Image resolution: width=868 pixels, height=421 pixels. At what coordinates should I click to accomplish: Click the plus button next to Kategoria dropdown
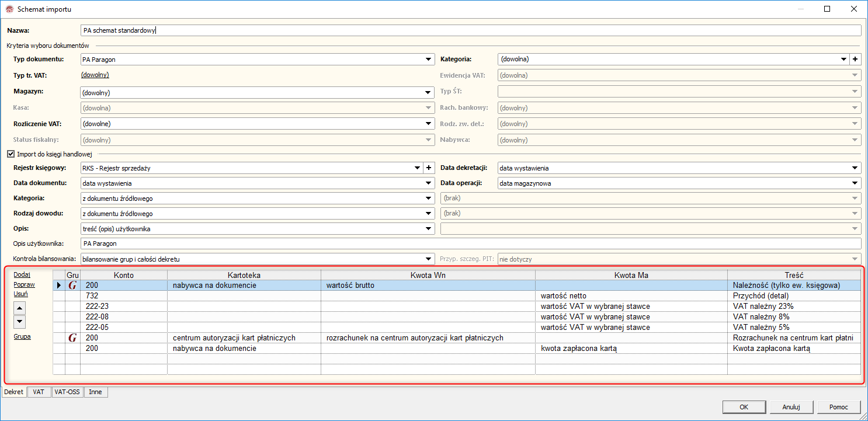pos(855,59)
